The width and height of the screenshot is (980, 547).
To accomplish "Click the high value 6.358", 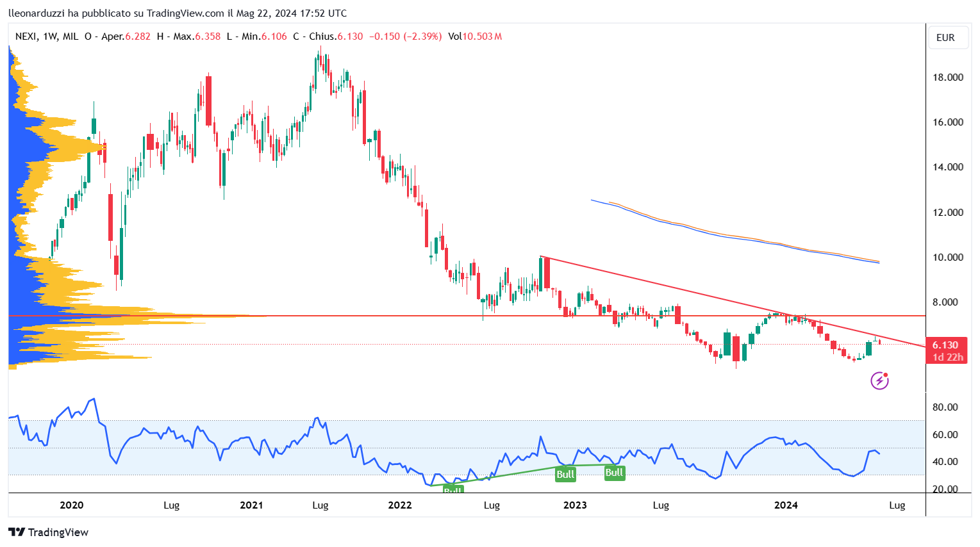I will coord(207,37).
